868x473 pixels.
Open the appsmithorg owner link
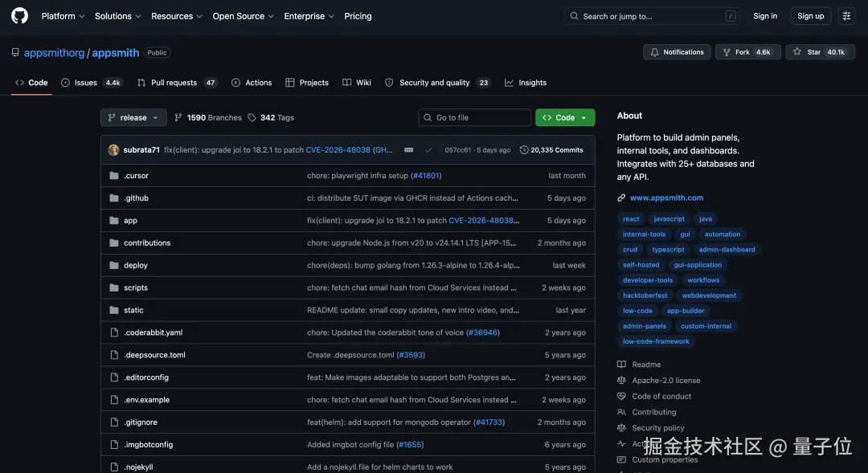tap(55, 52)
